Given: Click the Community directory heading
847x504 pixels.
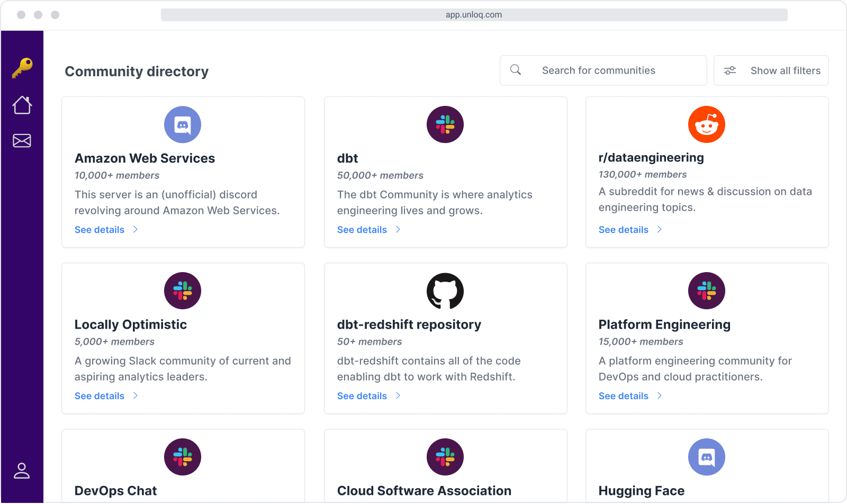Looking at the screenshot, I should click(137, 71).
